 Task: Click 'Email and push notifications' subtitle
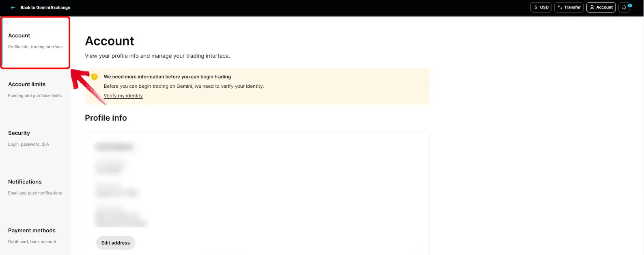[35, 193]
